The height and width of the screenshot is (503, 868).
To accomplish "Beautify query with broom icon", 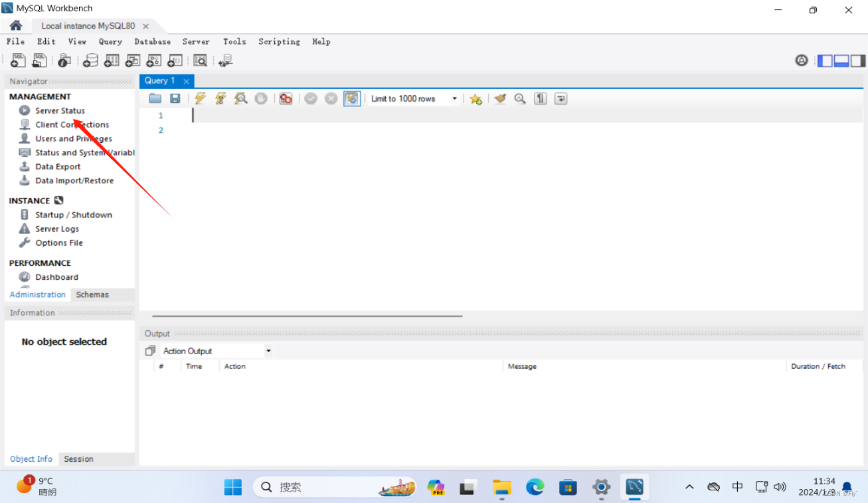I will coord(500,98).
